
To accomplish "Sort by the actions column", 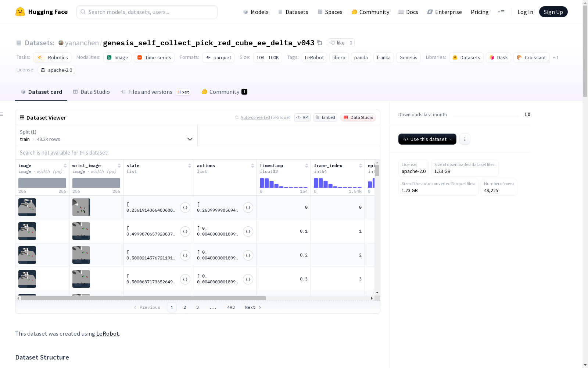I will pyautogui.click(x=252, y=166).
